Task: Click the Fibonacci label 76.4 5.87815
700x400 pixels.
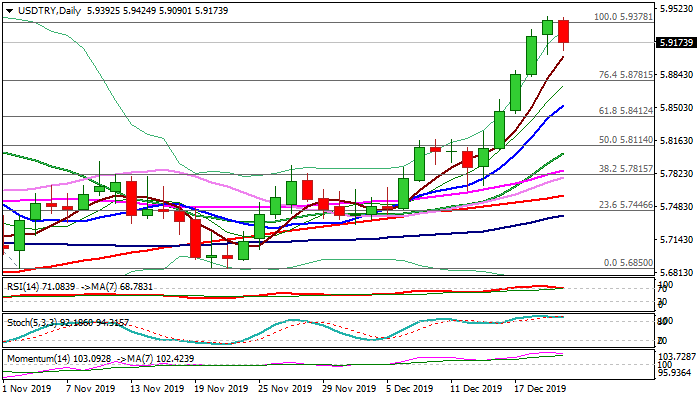Action: click(x=626, y=75)
